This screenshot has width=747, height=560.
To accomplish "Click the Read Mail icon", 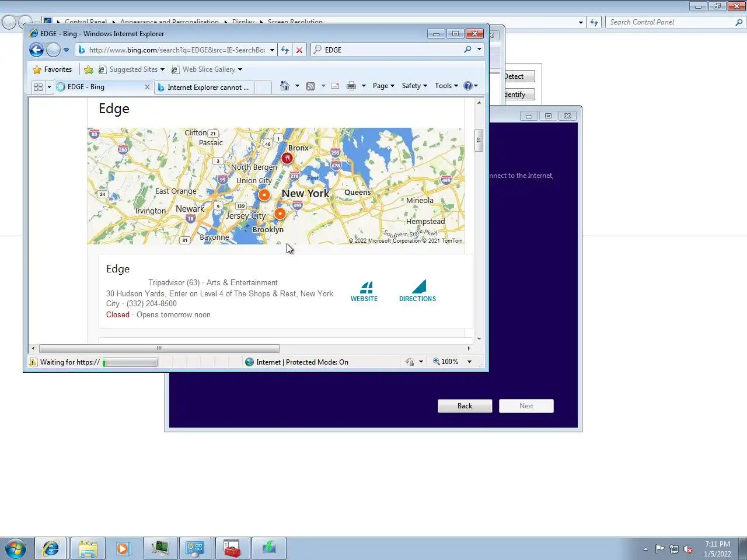I will (x=335, y=86).
